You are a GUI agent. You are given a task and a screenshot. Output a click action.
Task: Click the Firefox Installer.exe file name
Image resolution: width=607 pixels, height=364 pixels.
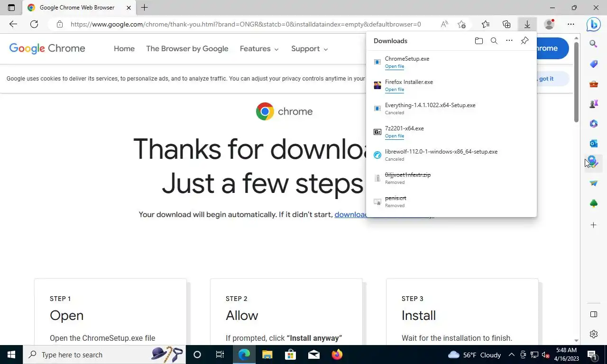point(409,82)
